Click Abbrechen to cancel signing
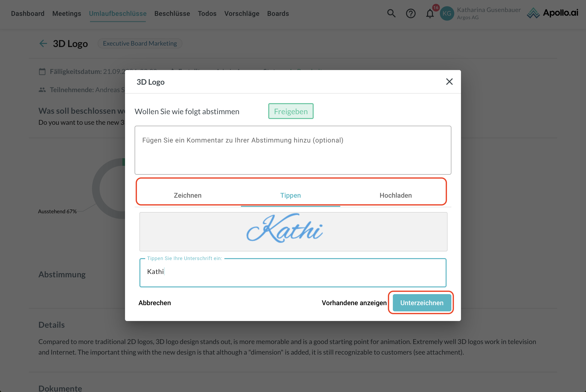This screenshot has width=586, height=392. tap(155, 303)
